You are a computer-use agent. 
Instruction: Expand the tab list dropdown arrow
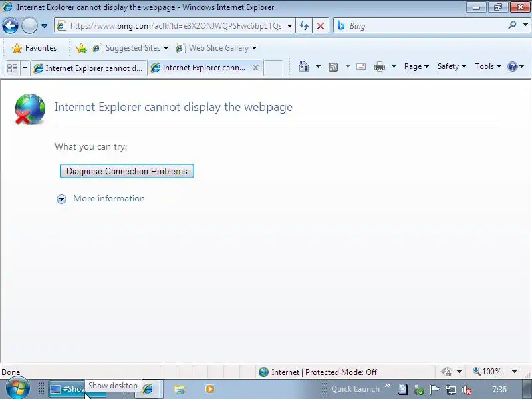tap(25, 68)
